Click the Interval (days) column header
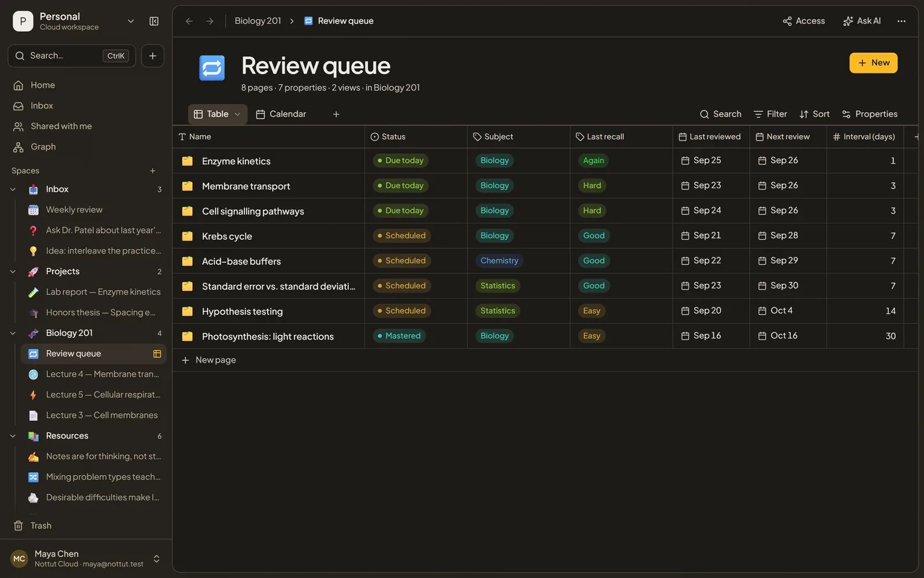Image resolution: width=924 pixels, height=578 pixels. [x=864, y=137]
